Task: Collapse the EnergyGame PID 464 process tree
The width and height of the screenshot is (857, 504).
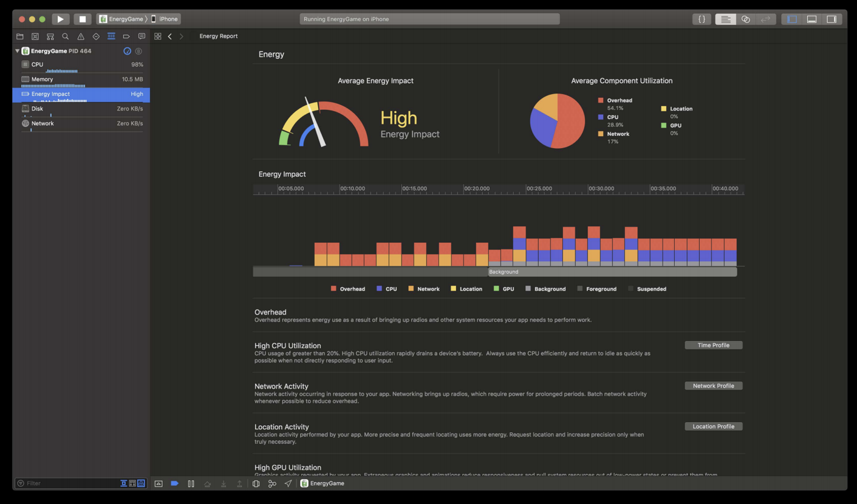Action: (x=17, y=51)
